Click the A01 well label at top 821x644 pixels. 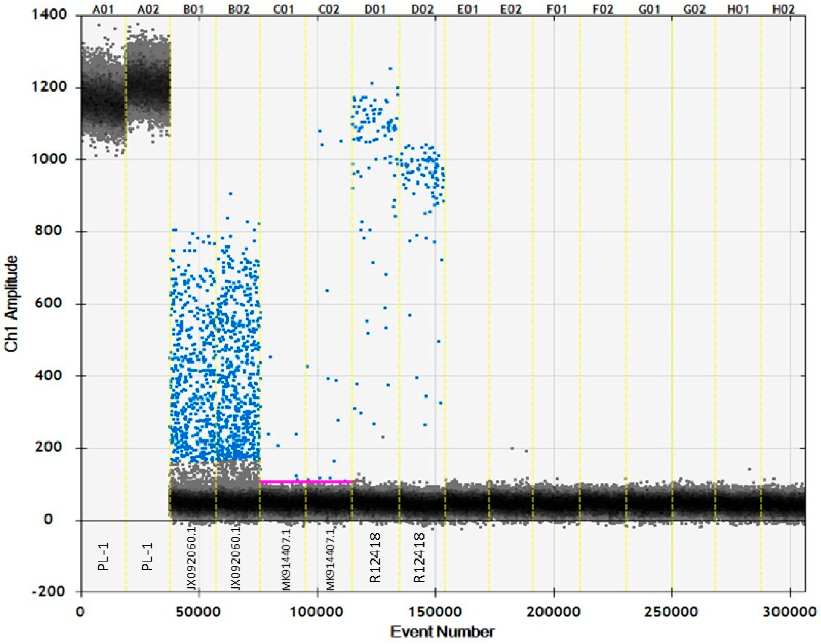[103, 9]
